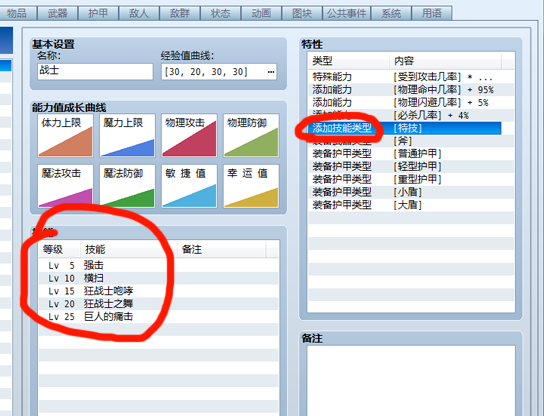
Task: Select the 物理命中几率 + 95% trait
Action: coord(411,90)
